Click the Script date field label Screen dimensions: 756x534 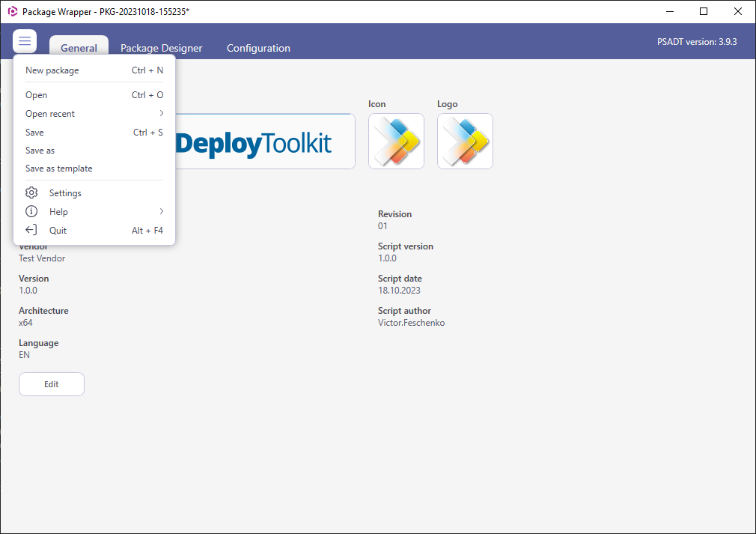point(400,279)
